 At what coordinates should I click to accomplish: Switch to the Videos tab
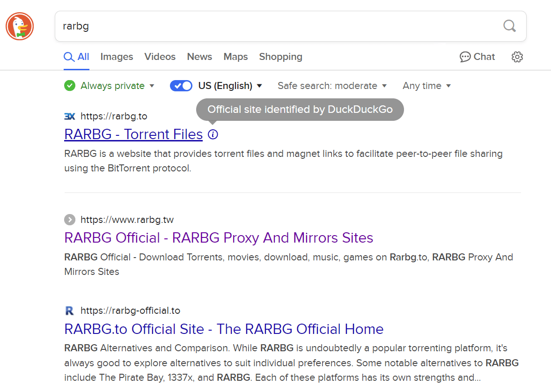pos(160,57)
